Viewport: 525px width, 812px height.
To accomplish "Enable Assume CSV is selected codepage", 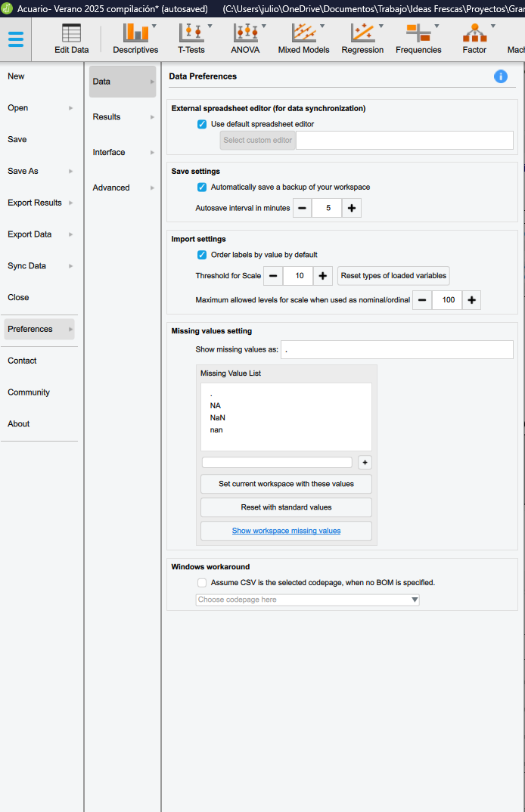I will point(202,583).
